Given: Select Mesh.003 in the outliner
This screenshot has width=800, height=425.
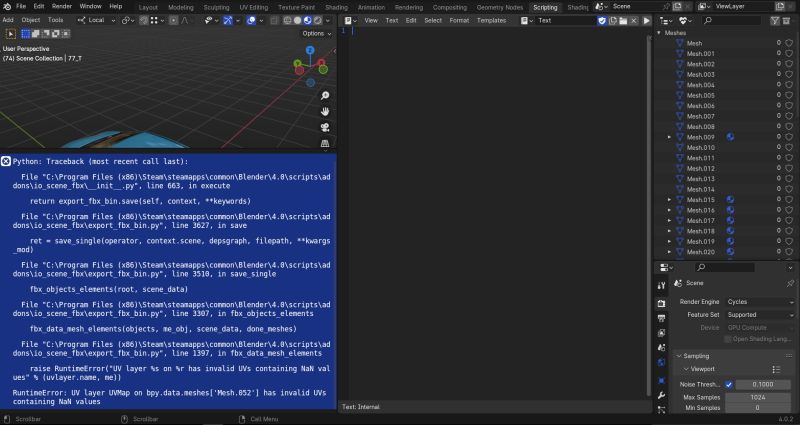Looking at the screenshot, I should 700,74.
